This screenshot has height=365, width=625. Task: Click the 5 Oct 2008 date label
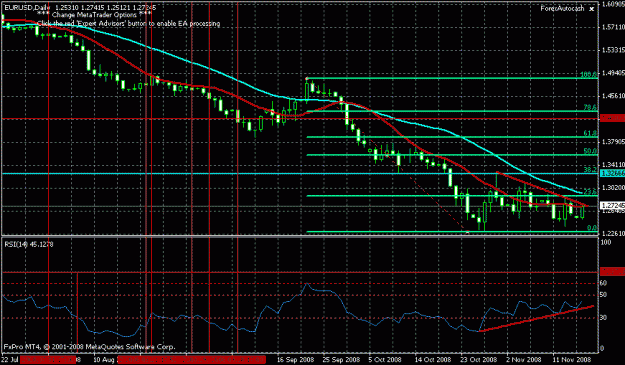click(x=385, y=360)
